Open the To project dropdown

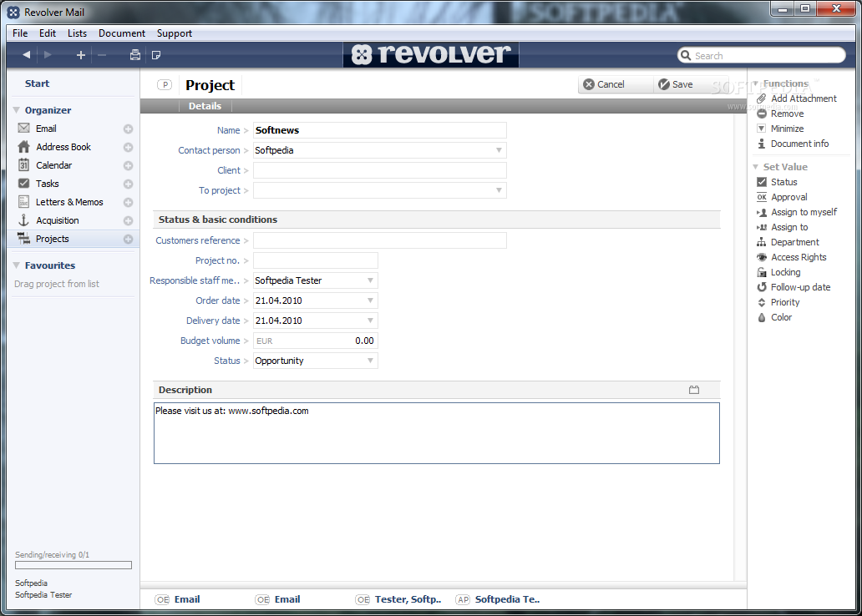[x=499, y=190]
